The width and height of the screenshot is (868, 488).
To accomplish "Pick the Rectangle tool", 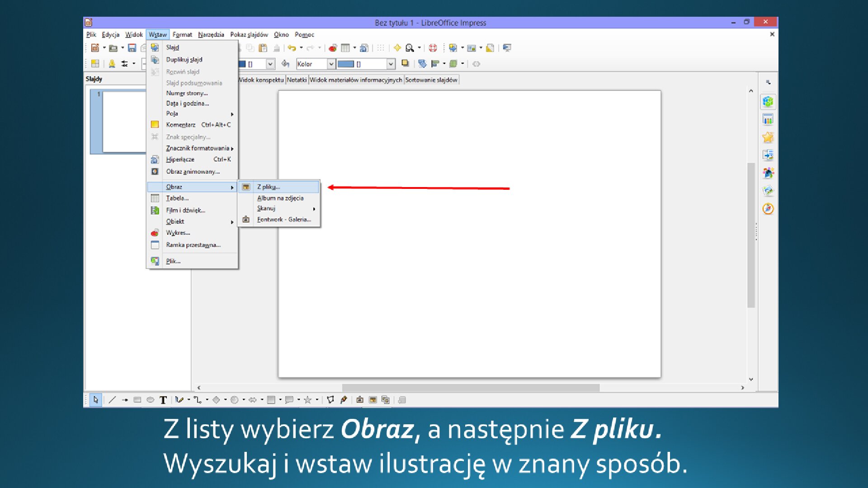I will pyautogui.click(x=137, y=399).
